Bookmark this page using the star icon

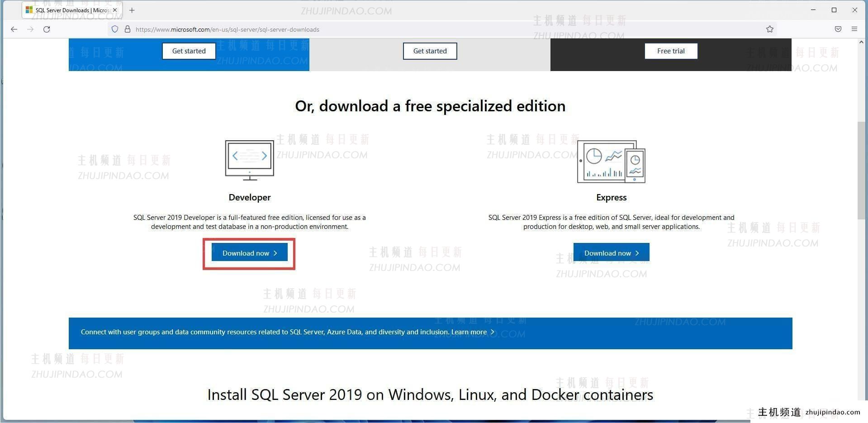click(x=769, y=29)
